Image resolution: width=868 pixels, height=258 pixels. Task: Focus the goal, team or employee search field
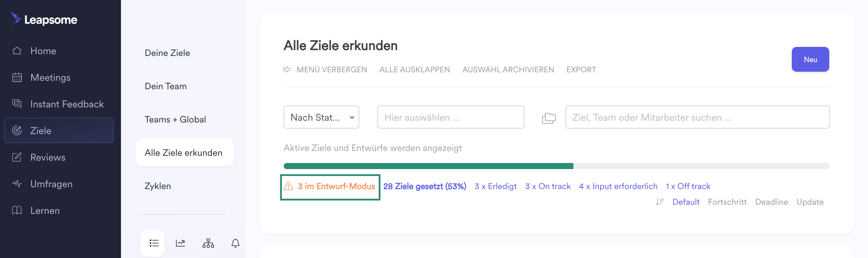[697, 117]
